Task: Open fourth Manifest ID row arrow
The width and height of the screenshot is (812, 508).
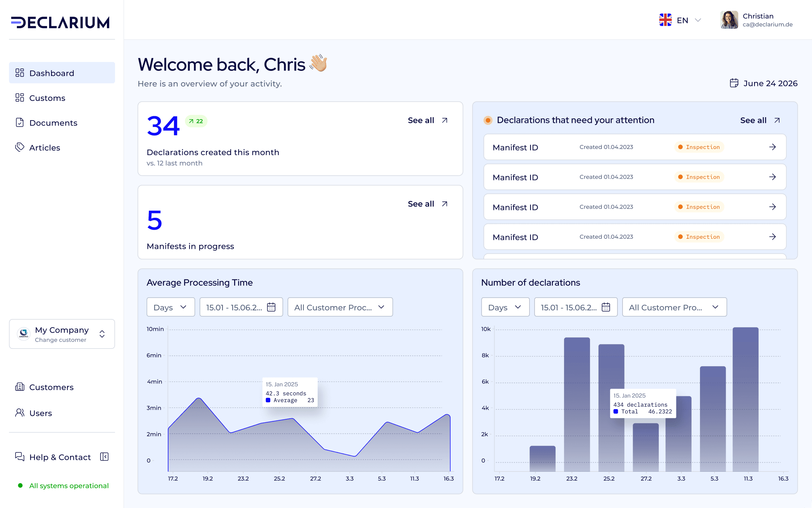Action: tap(772, 237)
